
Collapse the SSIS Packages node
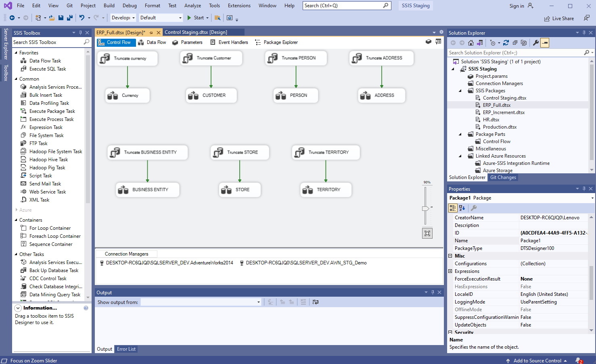tap(460, 90)
